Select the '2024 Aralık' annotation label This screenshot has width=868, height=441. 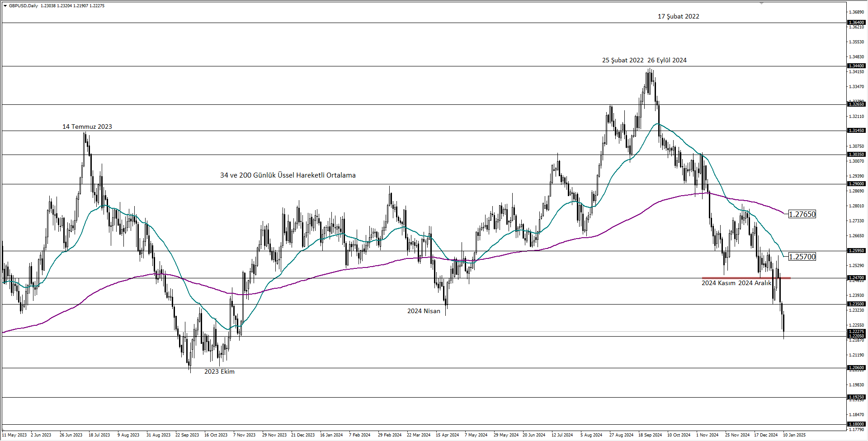(x=755, y=283)
